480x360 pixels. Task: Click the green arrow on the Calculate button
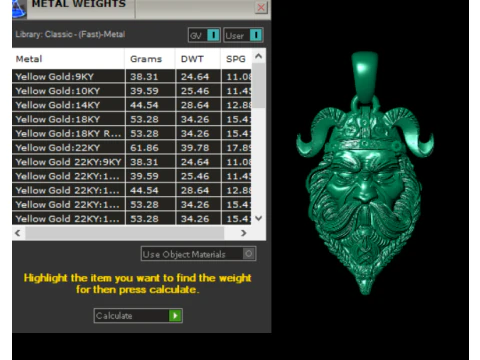coord(175,315)
